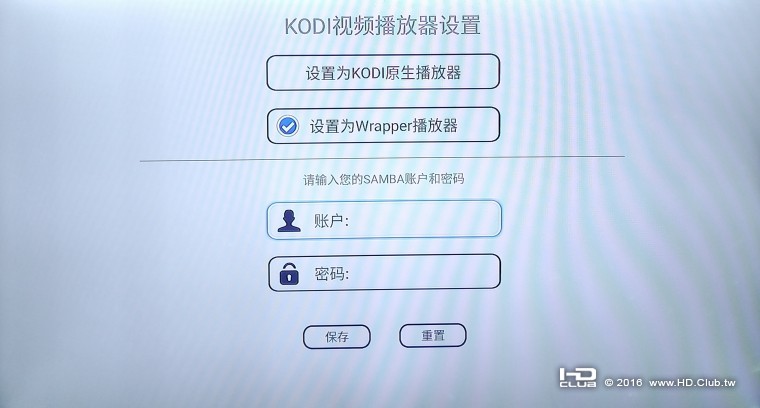Click the 请输入您的SAMBA账户和密码 prompt text

[x=383, y=179]
